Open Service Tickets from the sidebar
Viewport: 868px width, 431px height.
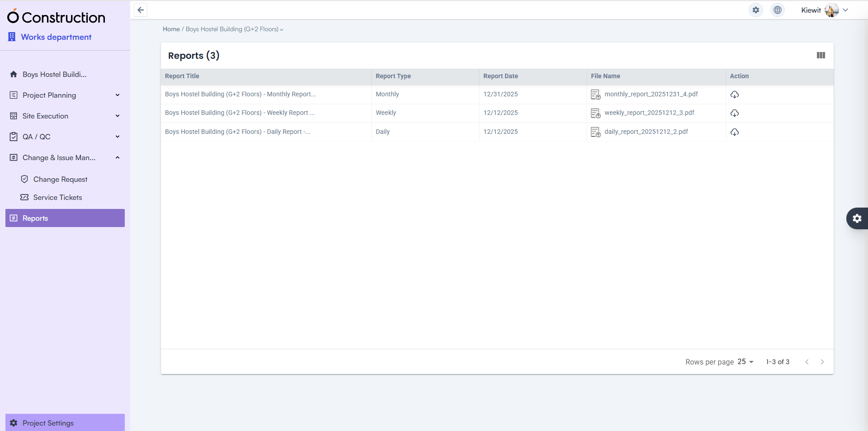(x=57, y=197)
